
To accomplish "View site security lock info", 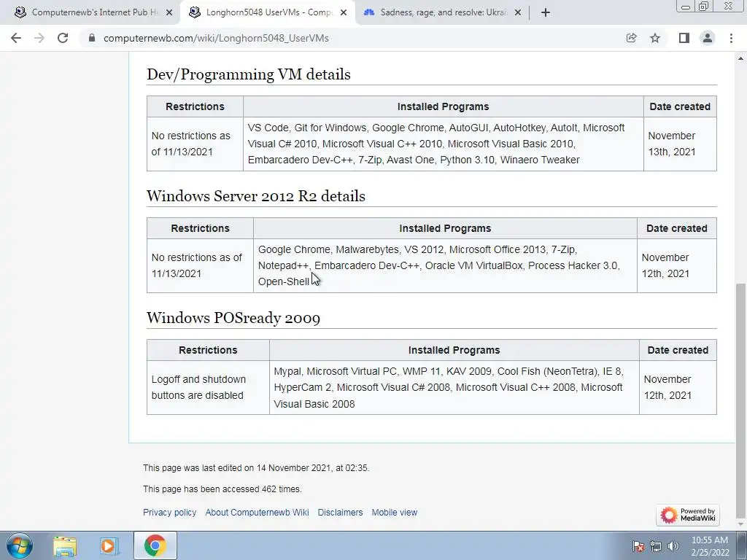I will [x=92, y=38].
